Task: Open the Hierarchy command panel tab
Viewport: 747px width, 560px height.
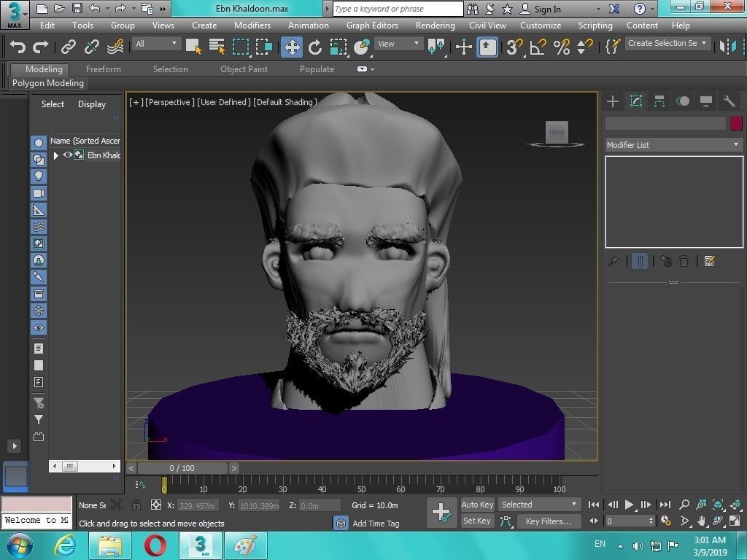Action: 659,101
